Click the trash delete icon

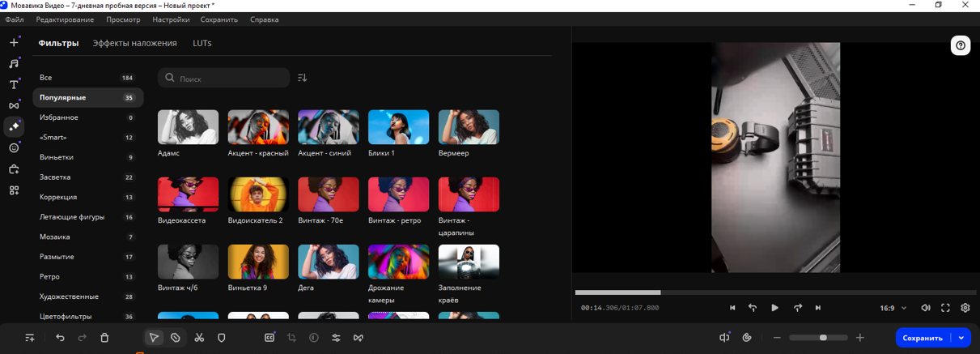104,338
